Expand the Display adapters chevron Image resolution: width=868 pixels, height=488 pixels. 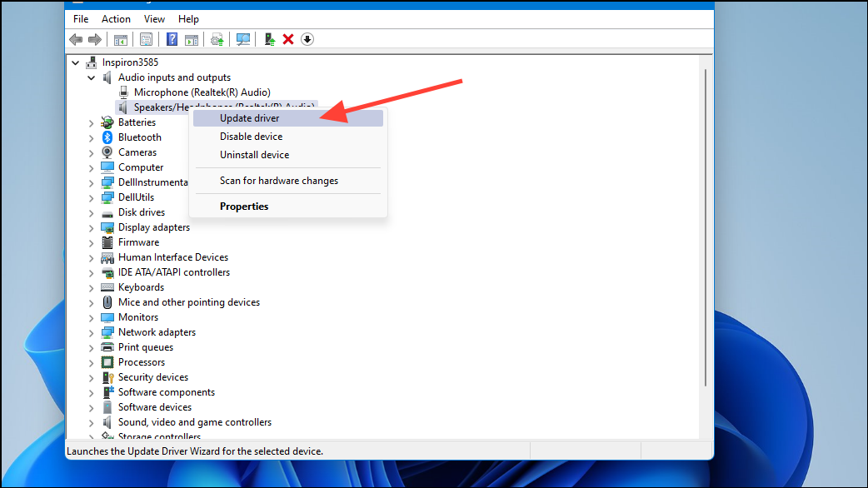coord(92,227)
